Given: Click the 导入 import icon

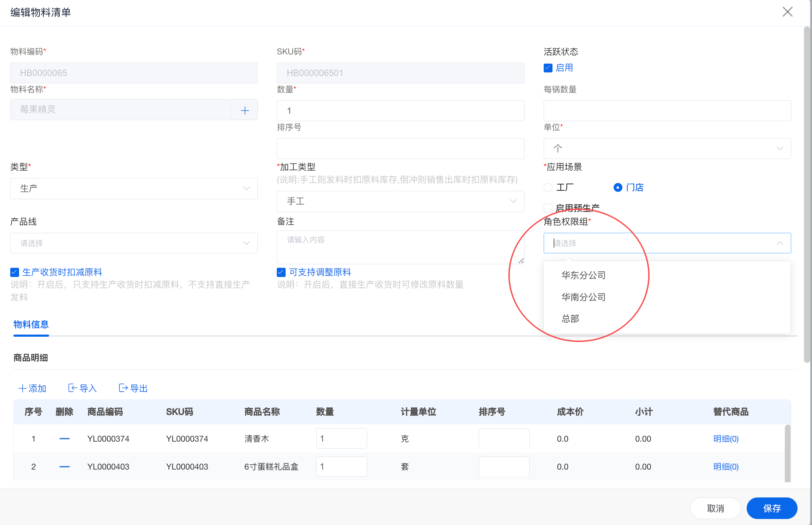Looking at the screenshot, I should (x=72, y=388).
